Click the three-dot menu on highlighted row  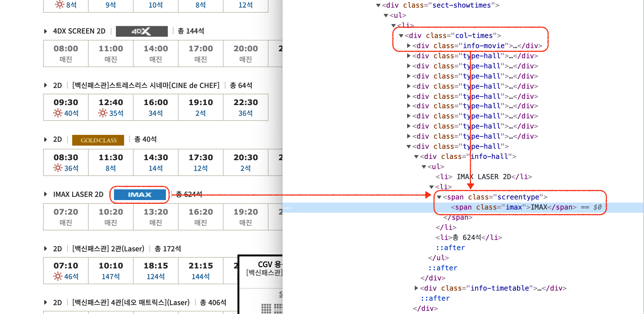point(287,208)
